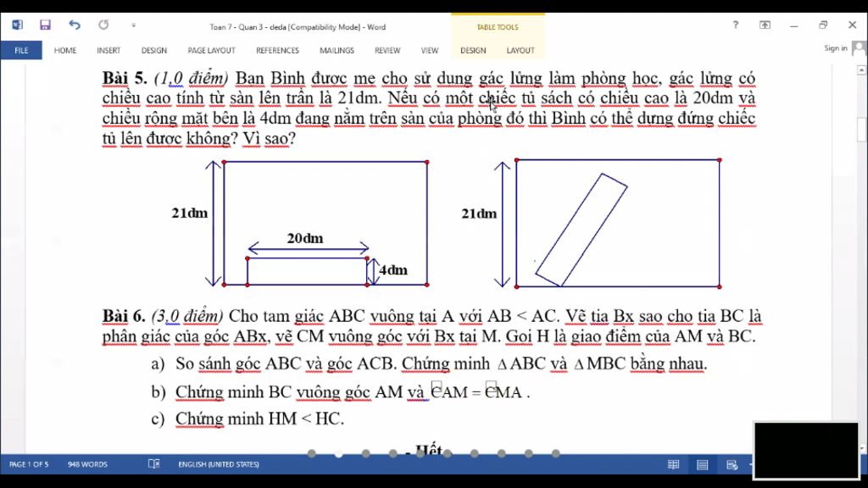Click the heading text "Bài 6."
The height and width of the screenshot is (488, 868).
click(x=124, y=316)
